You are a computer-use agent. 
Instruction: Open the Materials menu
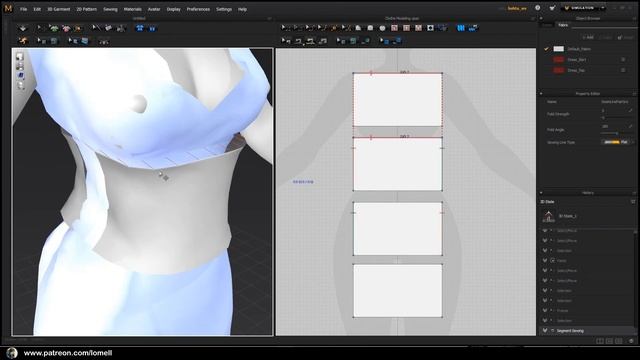[x=133, y=9]
